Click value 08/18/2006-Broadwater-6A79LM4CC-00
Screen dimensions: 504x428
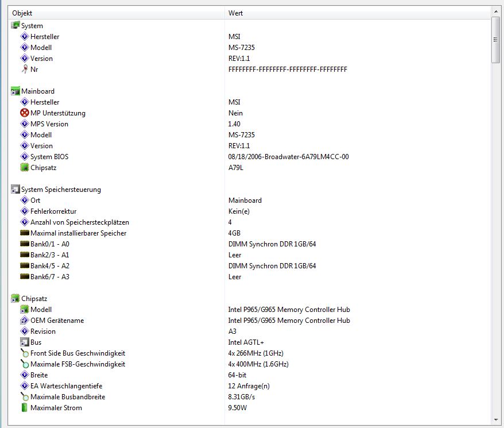(288, 157)
